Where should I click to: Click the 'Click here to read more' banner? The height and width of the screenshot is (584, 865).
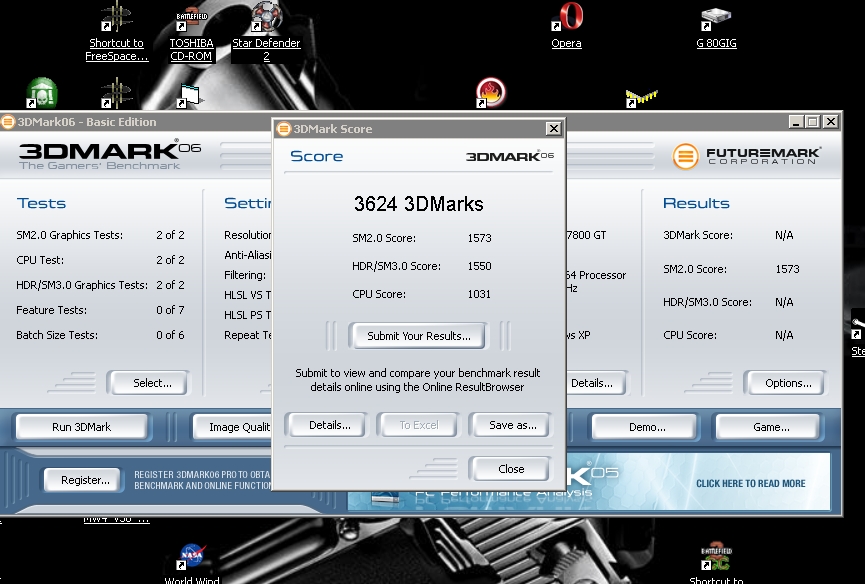pos(750,483)
